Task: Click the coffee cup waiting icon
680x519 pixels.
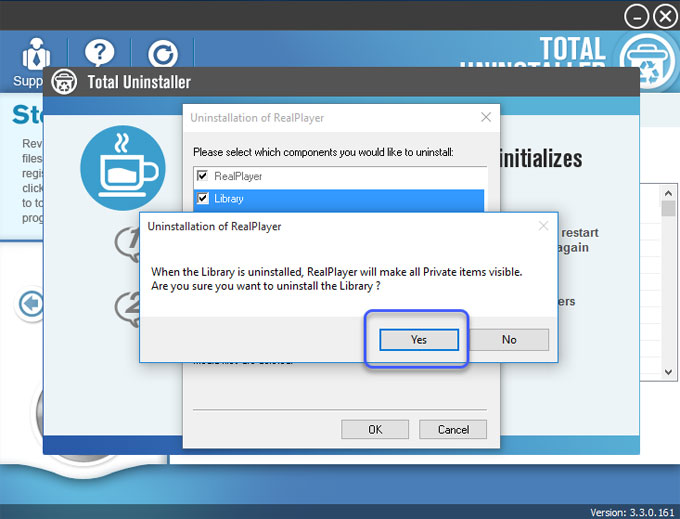Action: 123,168
